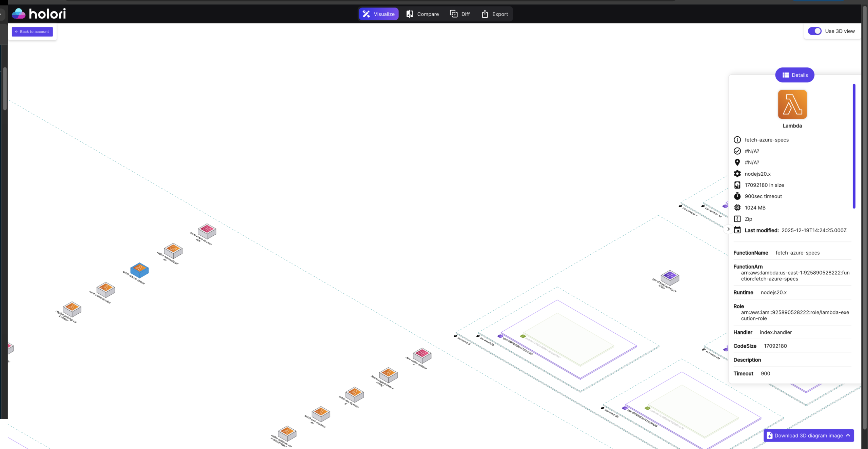Click the left sidebar scrollbar handle
Image resolution: width=868 pixels, height=449 pixels.
click(5, 89)
